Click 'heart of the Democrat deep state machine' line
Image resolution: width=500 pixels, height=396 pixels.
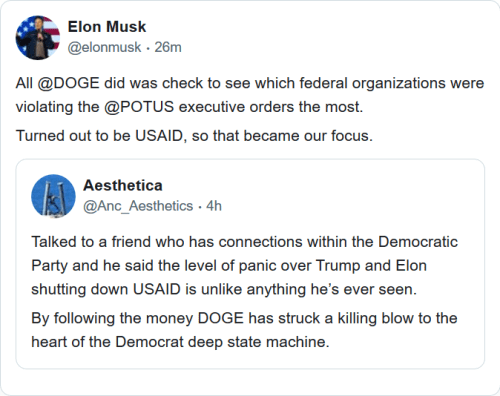(x=180, y=342)
